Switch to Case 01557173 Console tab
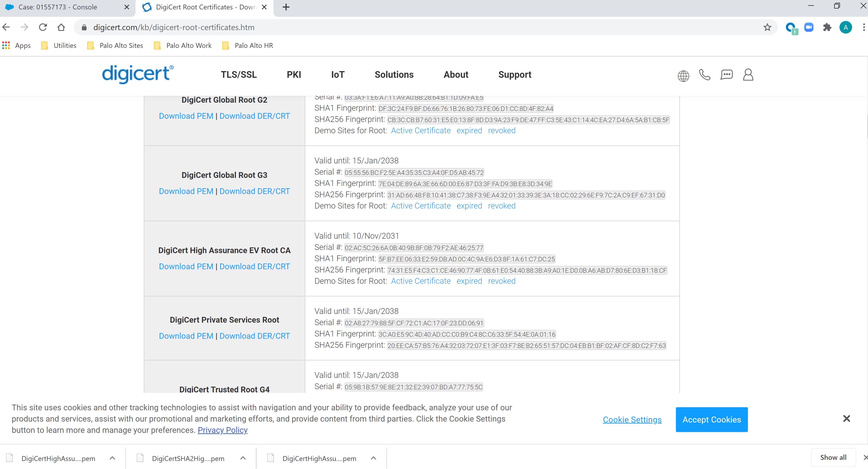 (x=58, y=7)
